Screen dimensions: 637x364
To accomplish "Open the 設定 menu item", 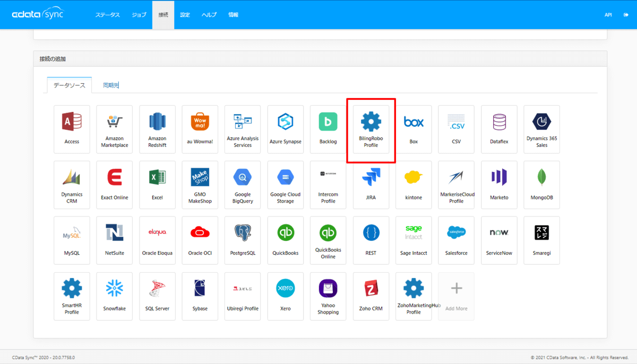I will point(185,15).
